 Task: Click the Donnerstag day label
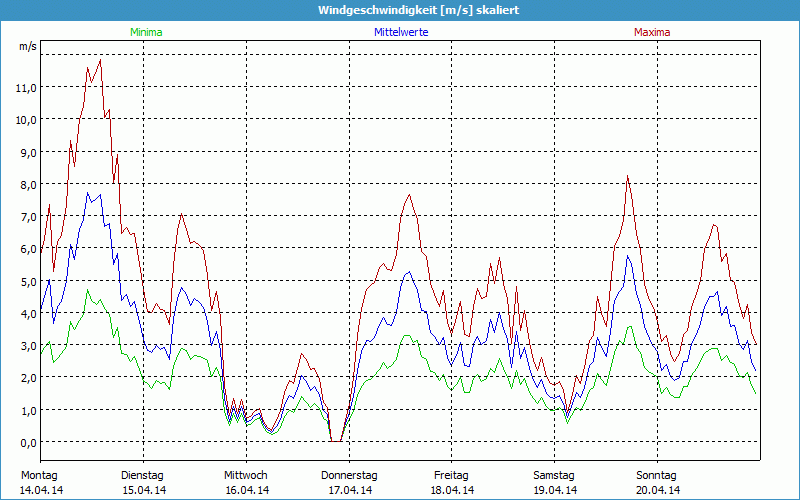[349, 475]
